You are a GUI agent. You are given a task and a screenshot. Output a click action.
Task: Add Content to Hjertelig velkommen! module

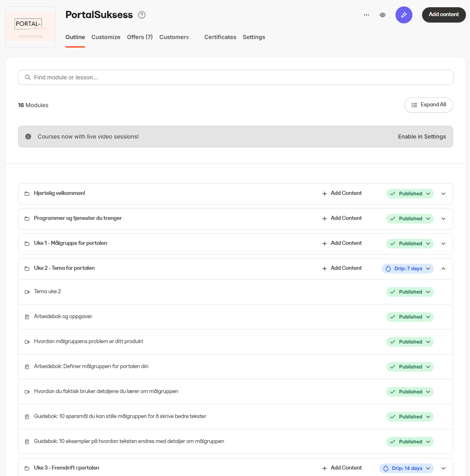pyautogui.click(x=342, y=193)
